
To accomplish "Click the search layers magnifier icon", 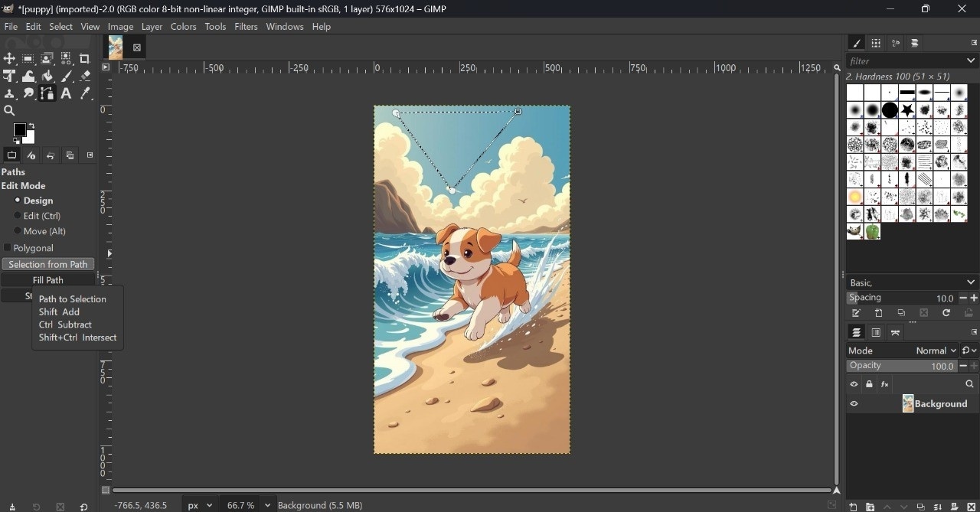I will point(969,384).
